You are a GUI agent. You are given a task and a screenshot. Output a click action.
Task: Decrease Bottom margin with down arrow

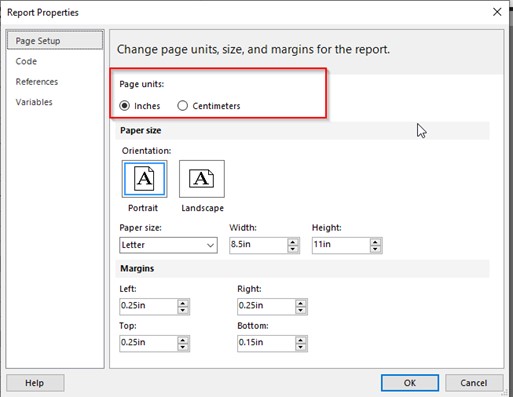tap(300, 347)
